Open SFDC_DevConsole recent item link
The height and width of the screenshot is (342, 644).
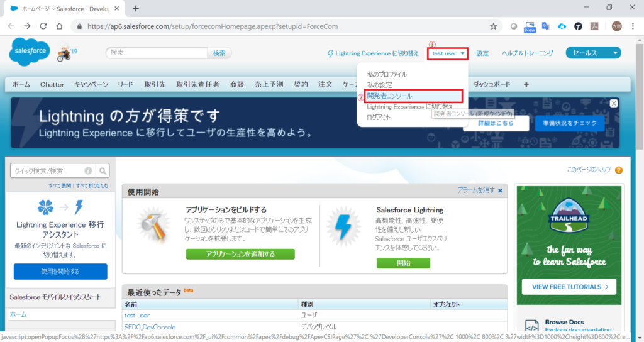150,327
